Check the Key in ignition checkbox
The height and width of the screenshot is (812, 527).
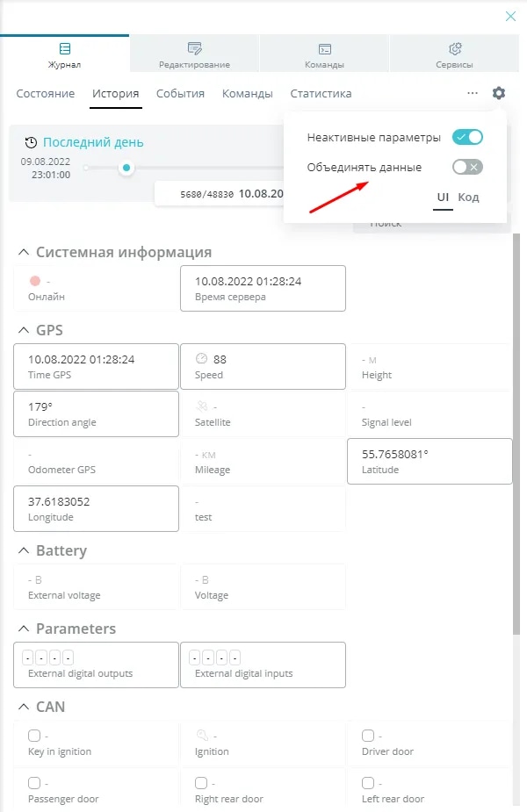click(34, 736)
